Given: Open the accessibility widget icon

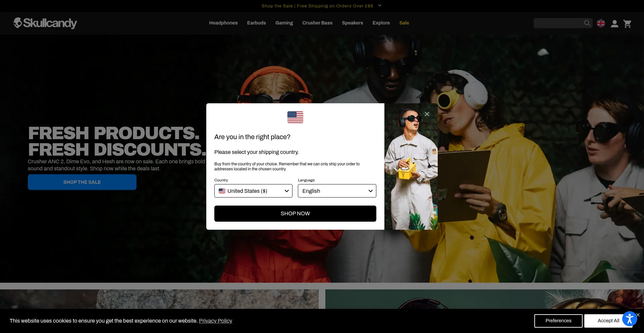Looking at the screenshot, I should tap(630, 319).
